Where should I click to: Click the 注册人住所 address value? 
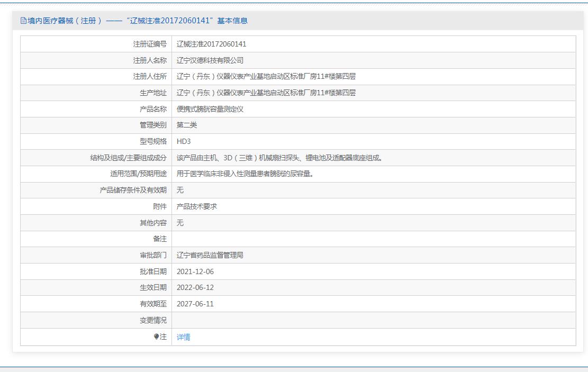[x=266, y=77]
